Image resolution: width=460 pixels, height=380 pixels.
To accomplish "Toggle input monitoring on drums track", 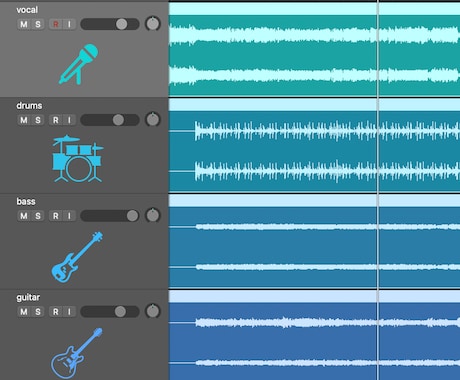I will coord(69,120).
